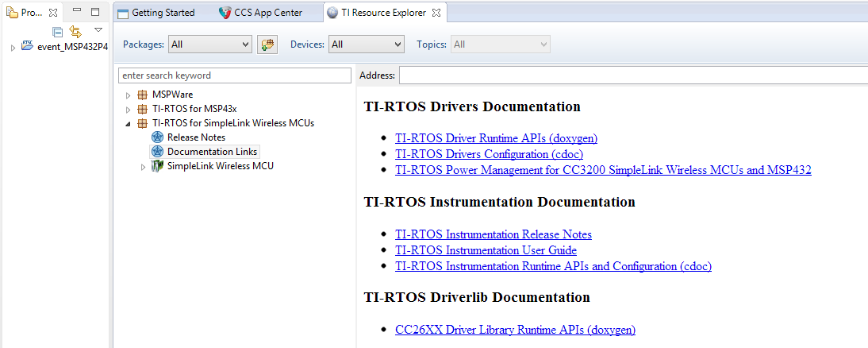Screen dimensions: 868x348
Task: Click the TI-RTOS Driverlib Documentation heading
Action: coord(477,297)
